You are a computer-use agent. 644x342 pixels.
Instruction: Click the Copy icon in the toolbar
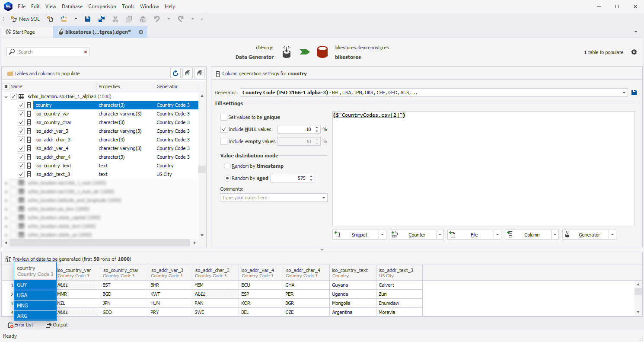(x=129, y=19)
